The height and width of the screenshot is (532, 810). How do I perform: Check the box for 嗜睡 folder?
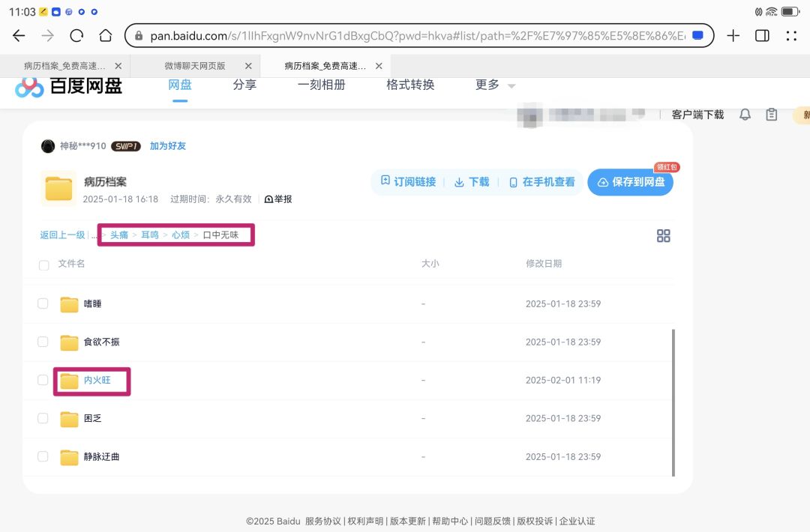tap(43, 303)
